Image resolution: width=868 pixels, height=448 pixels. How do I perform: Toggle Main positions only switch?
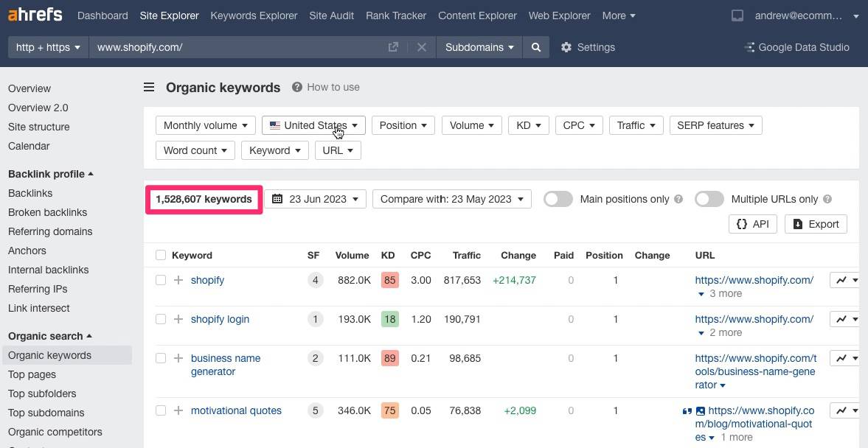pyautogui.click(x=558, y=199)
